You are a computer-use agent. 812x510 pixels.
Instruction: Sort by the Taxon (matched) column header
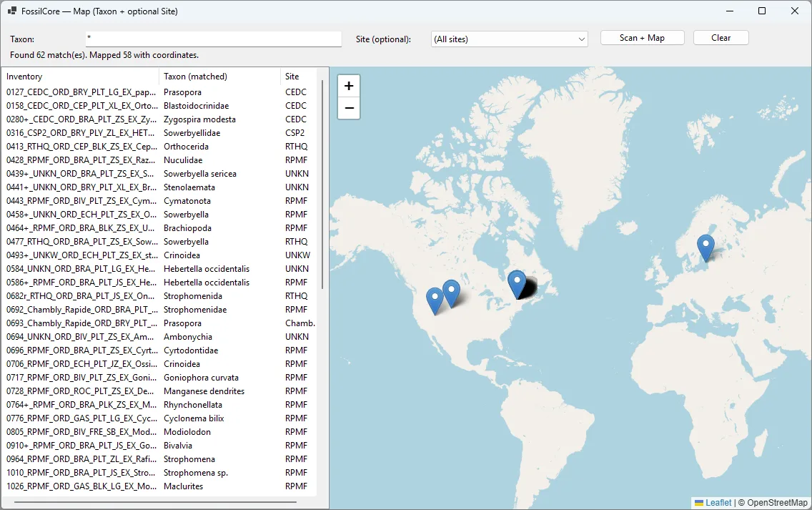219,77
